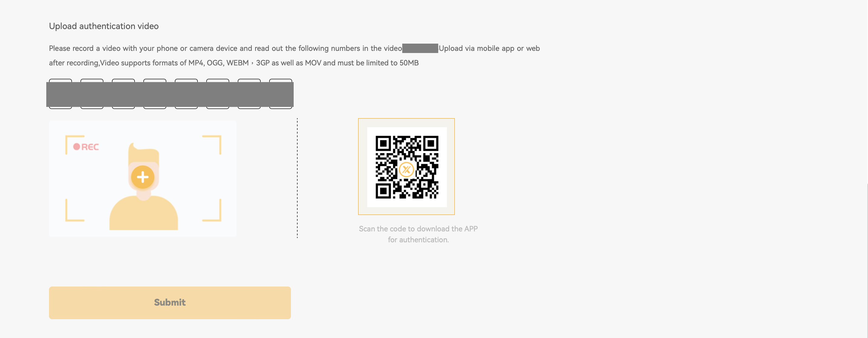Click the bottom-right corner bracket of the recording frame
This screenshot has height=338, width=868.
point(212,210)
